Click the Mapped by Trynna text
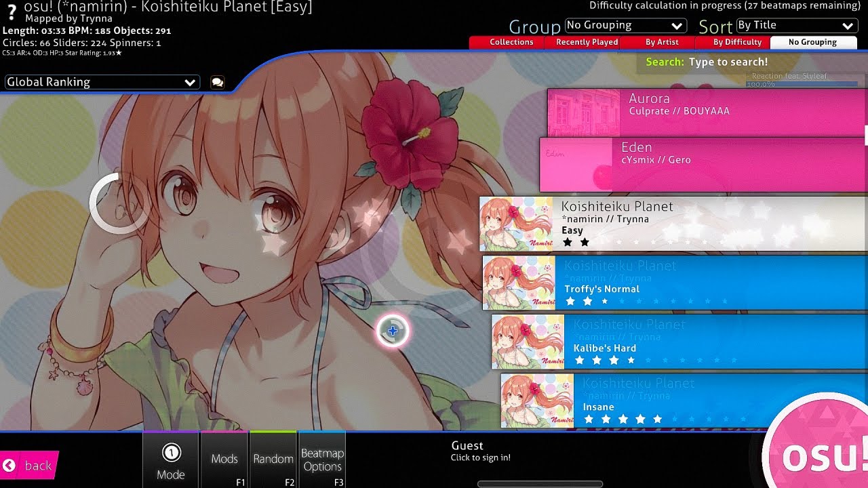Screen dimensions: 868x488 (68, 19)
